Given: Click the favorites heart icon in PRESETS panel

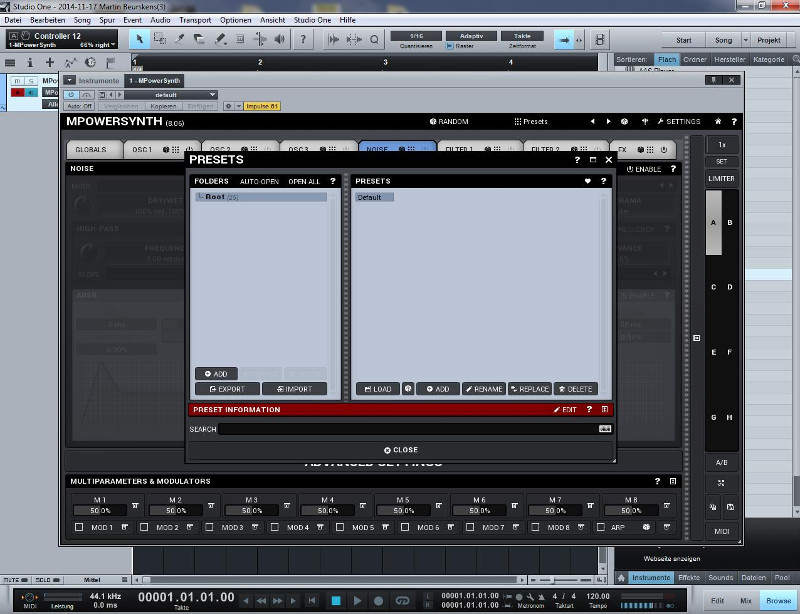Looking at the screenshot, I should [x=588, y=181].
